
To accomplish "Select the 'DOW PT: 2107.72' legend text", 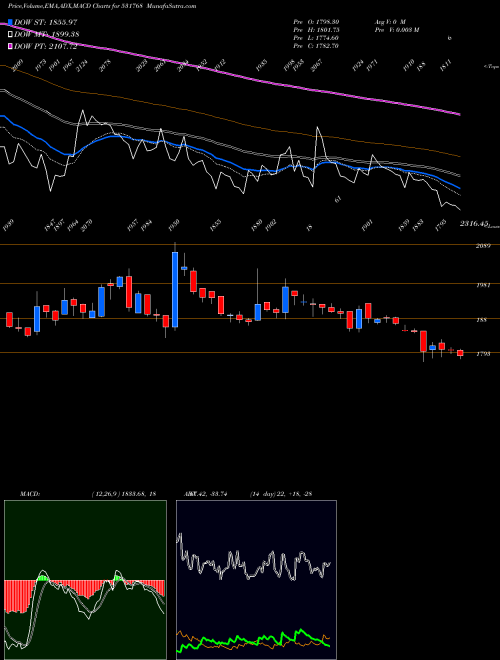I will coord(45,46).
